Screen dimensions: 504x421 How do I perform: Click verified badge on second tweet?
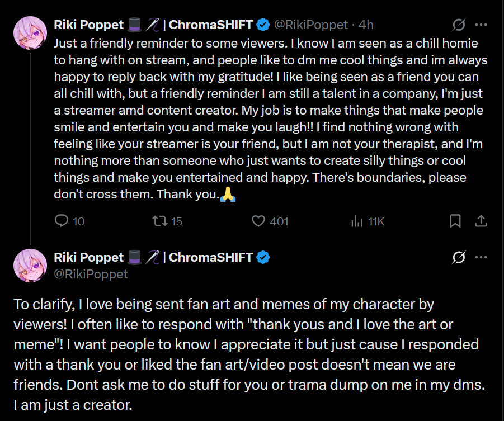tap(263, 258)
